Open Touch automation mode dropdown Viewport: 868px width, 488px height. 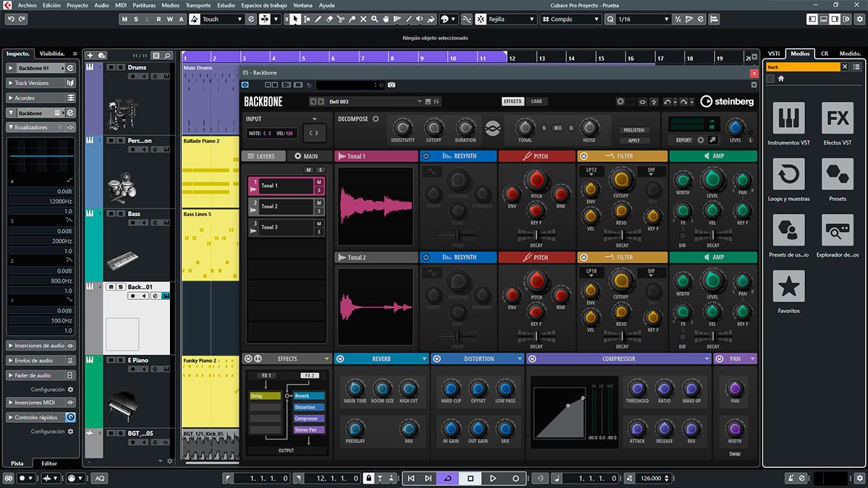pos(222,20)
